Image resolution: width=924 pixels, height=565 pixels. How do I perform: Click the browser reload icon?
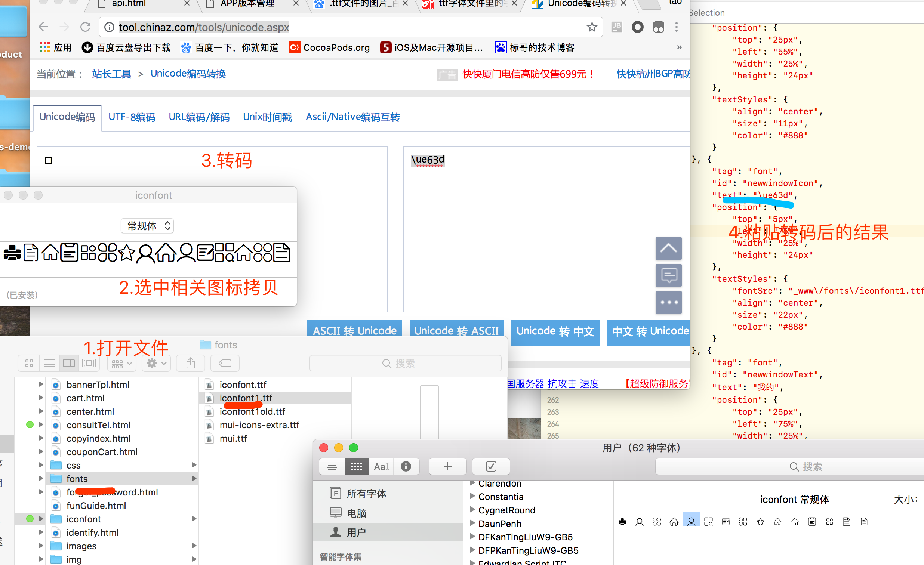click(86, 27)
